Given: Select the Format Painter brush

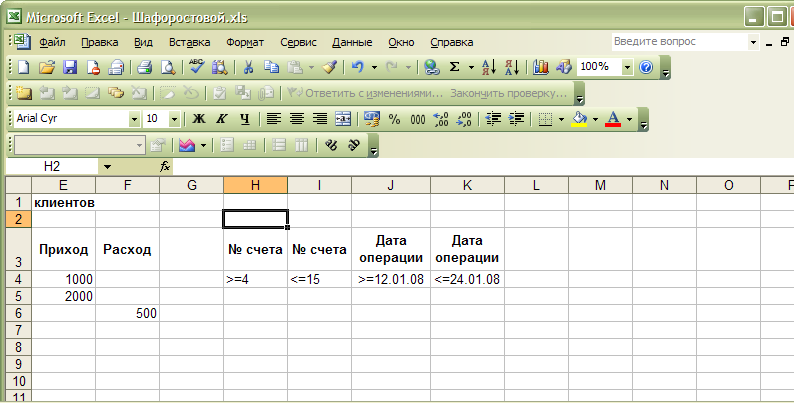Looking at the screenshot, I should pos(330,67).
